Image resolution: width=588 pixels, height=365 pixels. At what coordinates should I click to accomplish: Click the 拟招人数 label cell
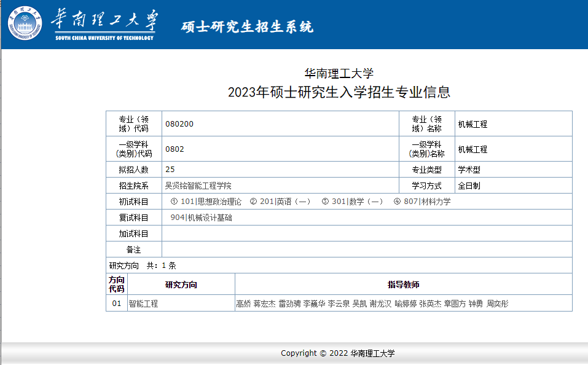(134, 170)
